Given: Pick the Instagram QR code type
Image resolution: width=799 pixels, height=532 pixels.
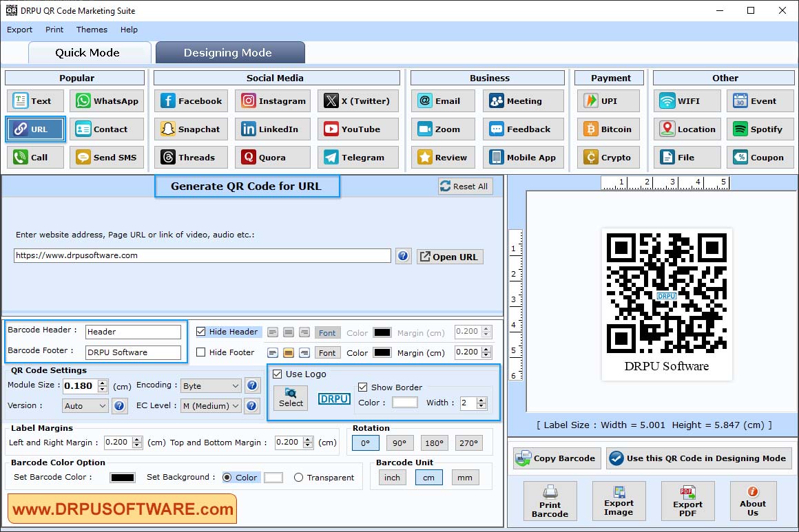Looking at the screenshot, I should 273,100.
